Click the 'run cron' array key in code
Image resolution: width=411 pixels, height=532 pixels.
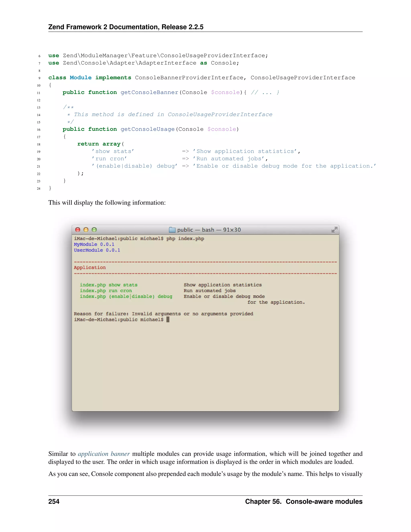pyautogui.click(x=109, y=159)
